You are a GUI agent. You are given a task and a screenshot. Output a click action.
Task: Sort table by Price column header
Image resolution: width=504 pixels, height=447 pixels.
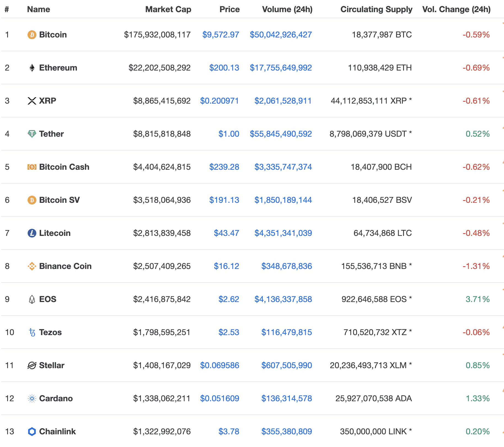[x=229, y=9]
